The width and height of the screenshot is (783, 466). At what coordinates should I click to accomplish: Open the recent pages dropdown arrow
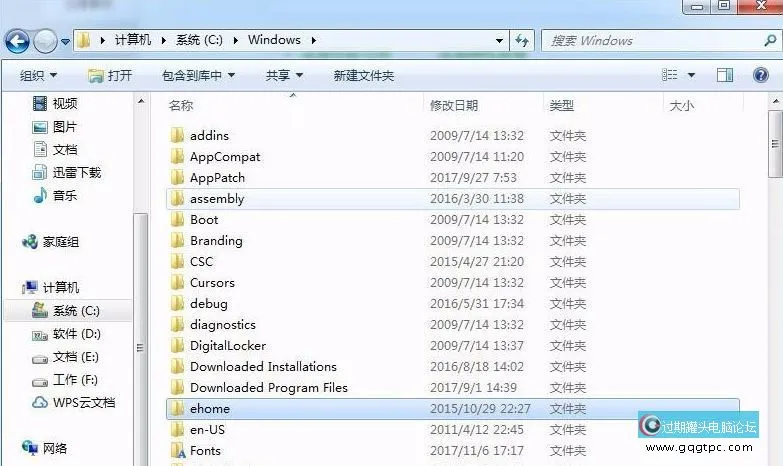pyautogui.click(x=65, y=42)
